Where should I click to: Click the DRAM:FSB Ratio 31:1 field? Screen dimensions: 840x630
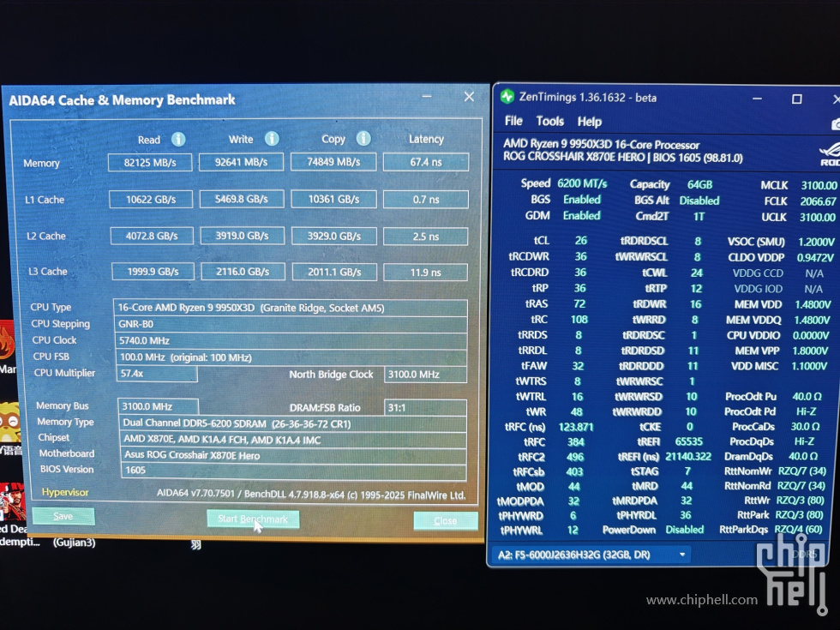click(425, 408)
